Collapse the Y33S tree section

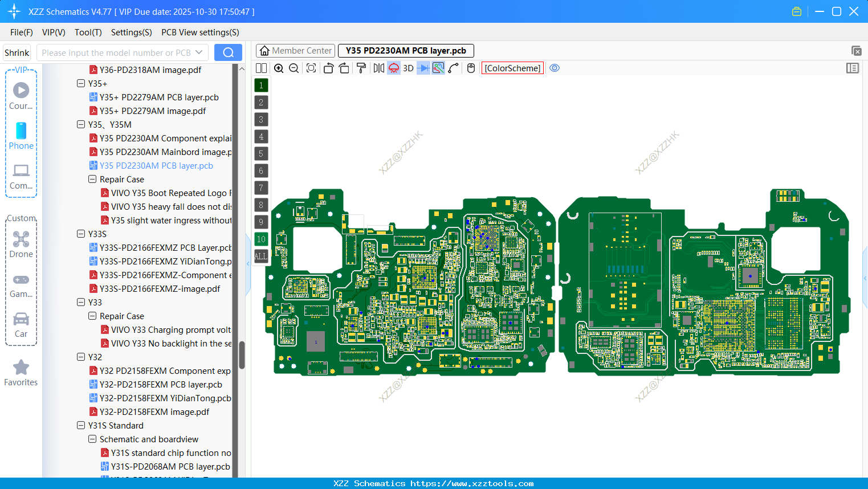pos(81,234)
